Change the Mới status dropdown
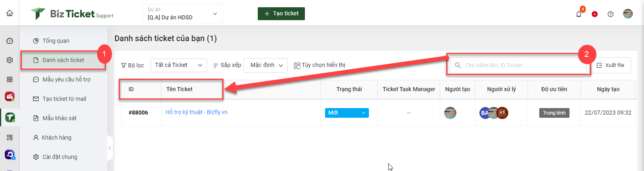644x171 pixels. (x=347, y=113)
